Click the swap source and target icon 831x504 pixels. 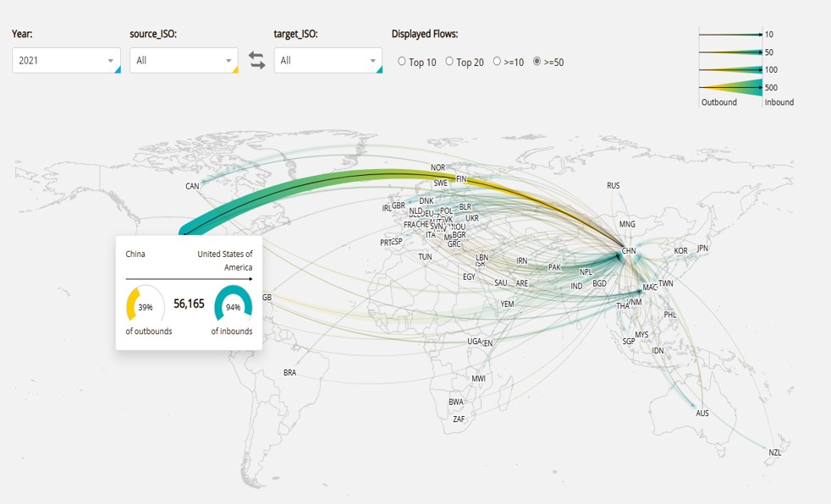click(x=256, y=61)
